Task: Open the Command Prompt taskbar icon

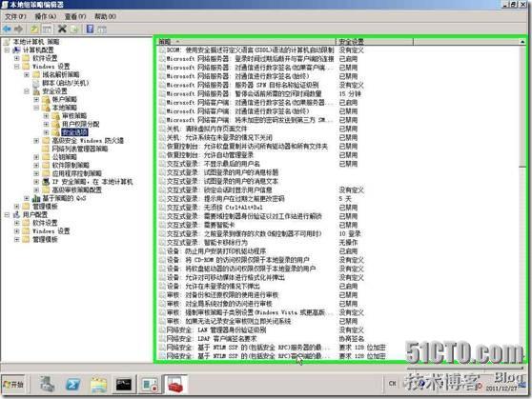Action: 124,385
